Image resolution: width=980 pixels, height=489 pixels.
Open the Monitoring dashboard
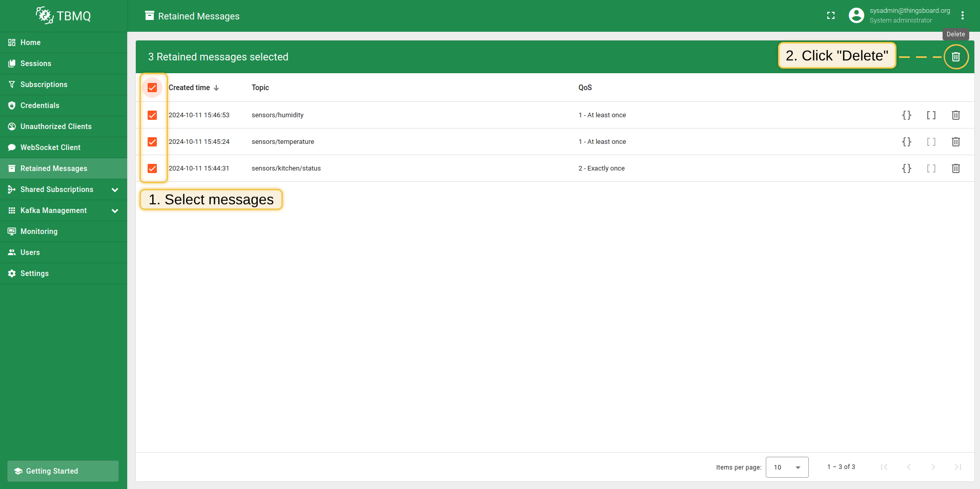click(38, 231)
